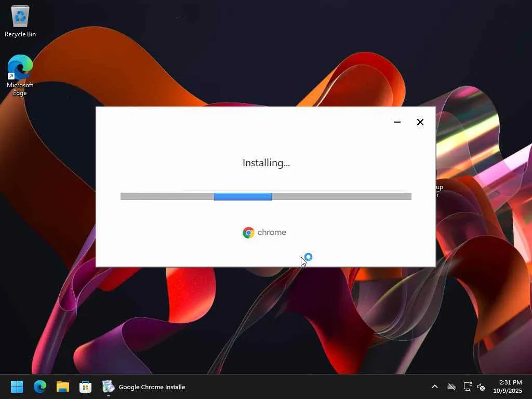Open File Explorer from the taskbar
The height and width of the screenshot is (399, 532).
(x=63, y=387)
